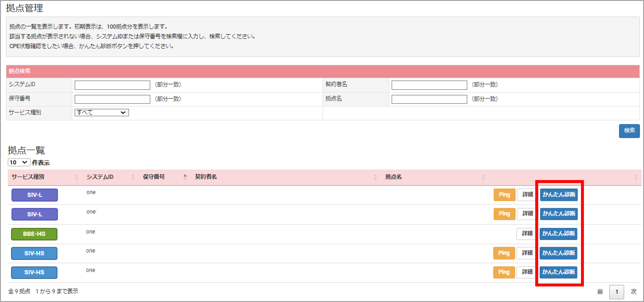Open the 10 件表示 count dropdown
The width and height of the screenshot is (644, 302).
pyautogui.click(x=19, y=162)
